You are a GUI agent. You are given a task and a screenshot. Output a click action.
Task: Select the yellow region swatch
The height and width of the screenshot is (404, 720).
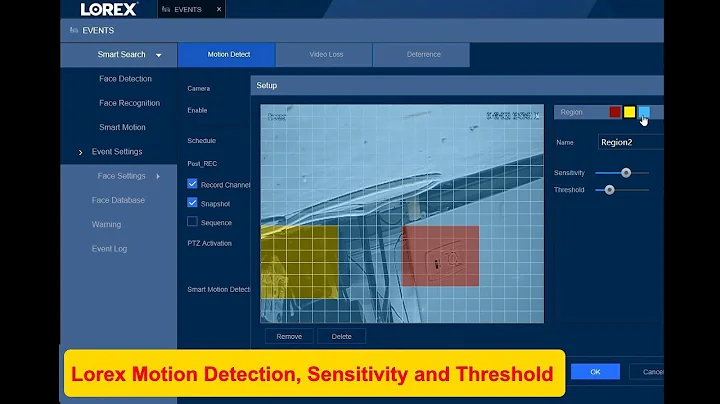coord(629,112)
